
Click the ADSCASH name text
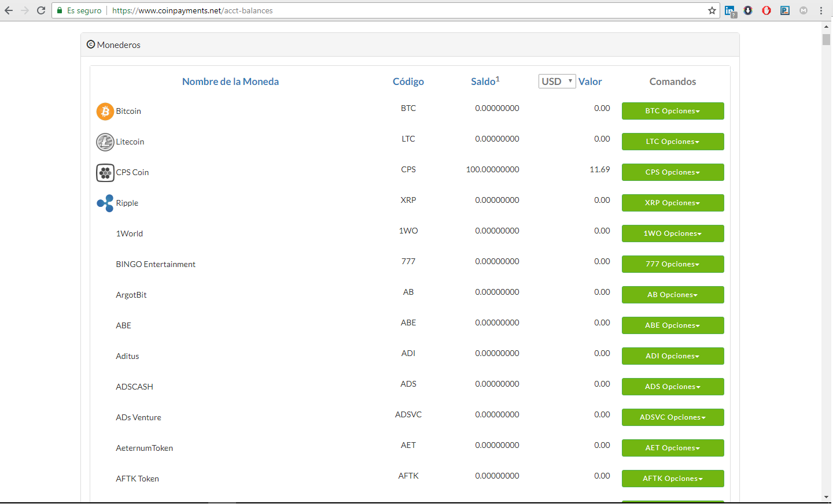pyautogui.click(x=135, y=387)
